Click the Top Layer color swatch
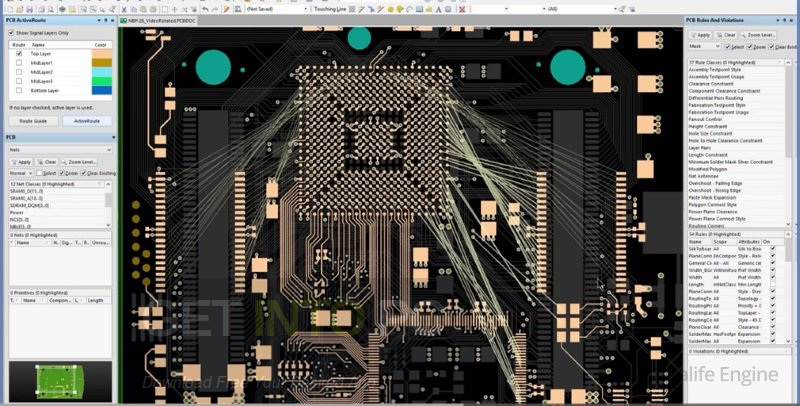The width and height of the screenshot is (800, 406). [102, 54]
